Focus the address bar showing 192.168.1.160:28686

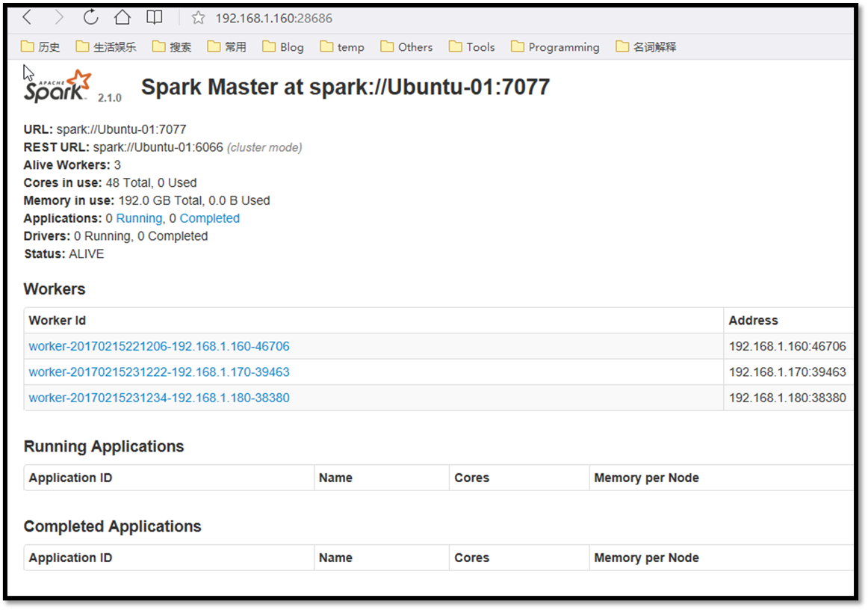[274, 18]
